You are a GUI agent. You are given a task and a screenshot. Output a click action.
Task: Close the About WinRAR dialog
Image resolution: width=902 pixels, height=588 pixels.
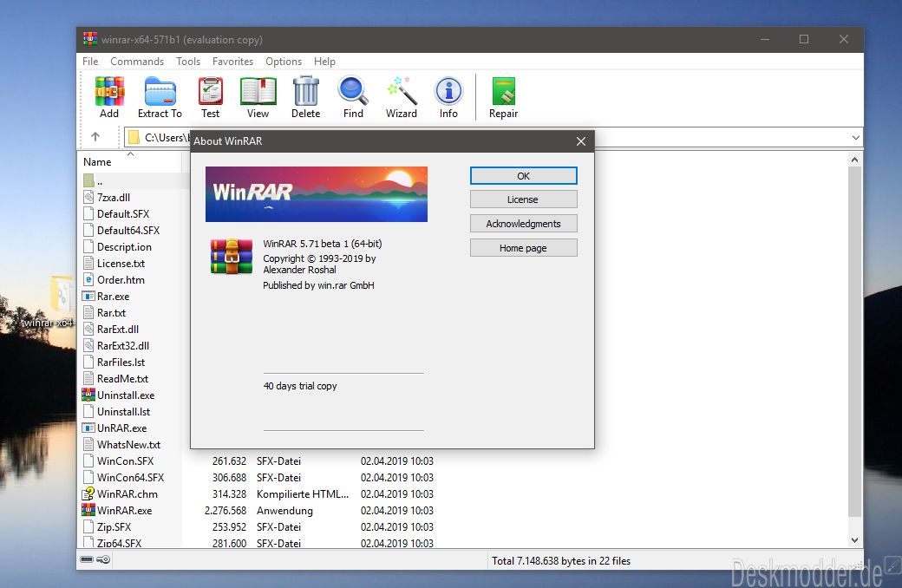581,141
